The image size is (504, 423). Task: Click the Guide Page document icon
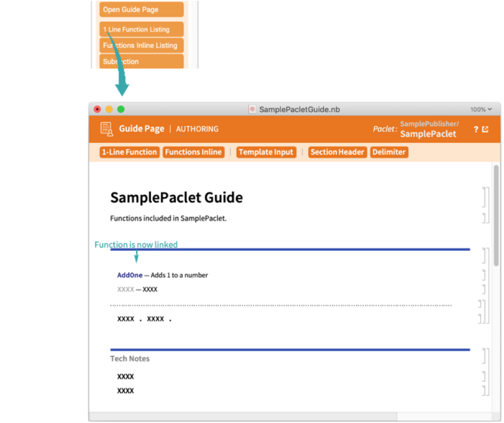click(x=107, y=129)
